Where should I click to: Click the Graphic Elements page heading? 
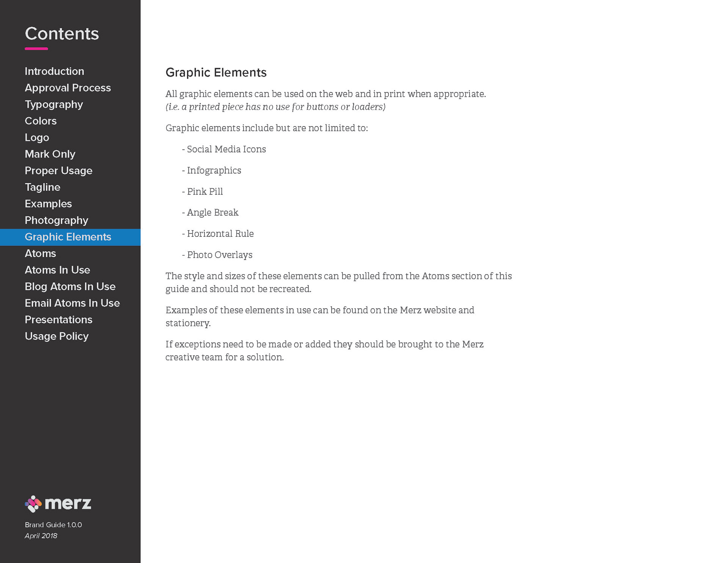[216, 72]
